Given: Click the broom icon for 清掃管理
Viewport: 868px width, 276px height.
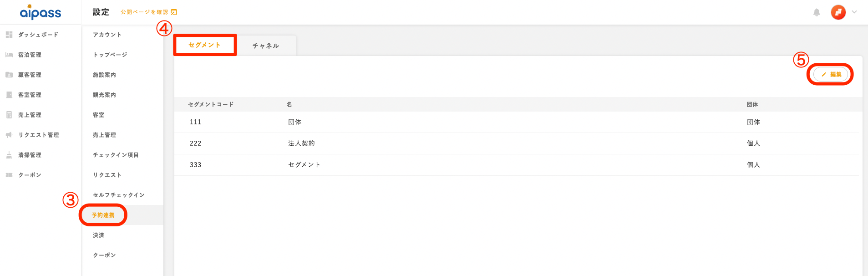Looking at the screenshot, I should (9, 155).
